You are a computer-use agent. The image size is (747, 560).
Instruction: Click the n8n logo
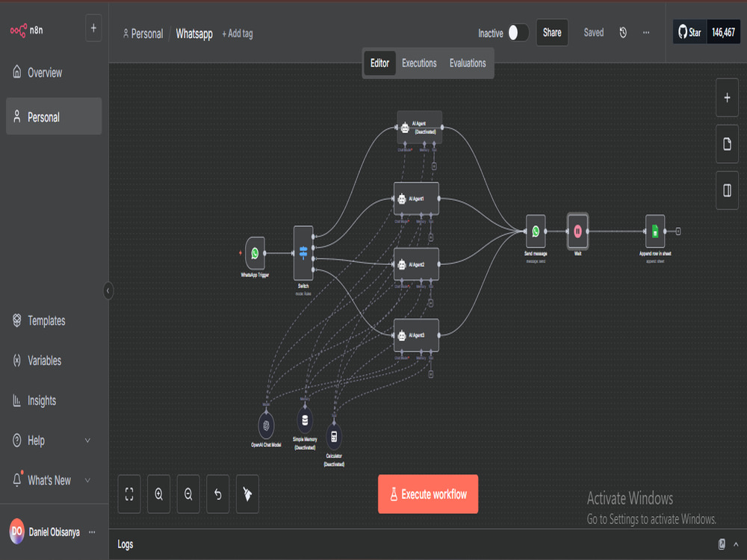pos(27,30)
